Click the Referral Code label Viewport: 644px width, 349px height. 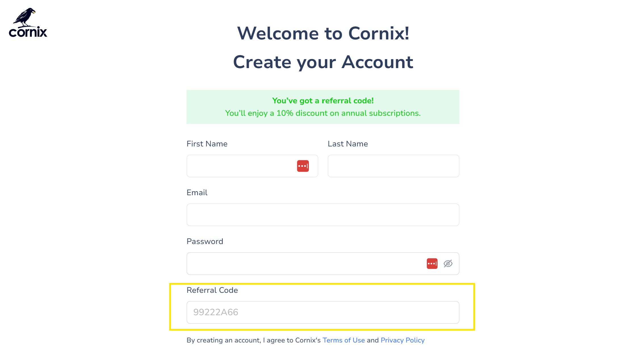click(x=212, y=290)
